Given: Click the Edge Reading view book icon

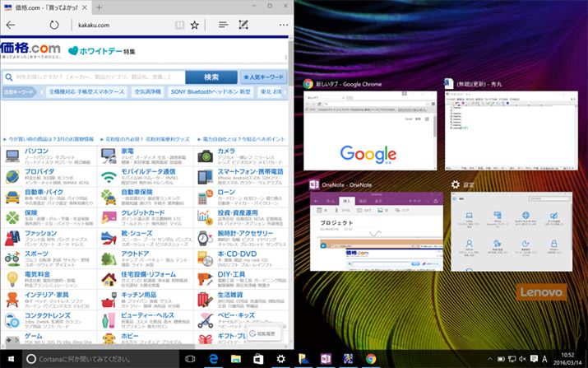Looking at the screenshot, I should coord(179,26).
